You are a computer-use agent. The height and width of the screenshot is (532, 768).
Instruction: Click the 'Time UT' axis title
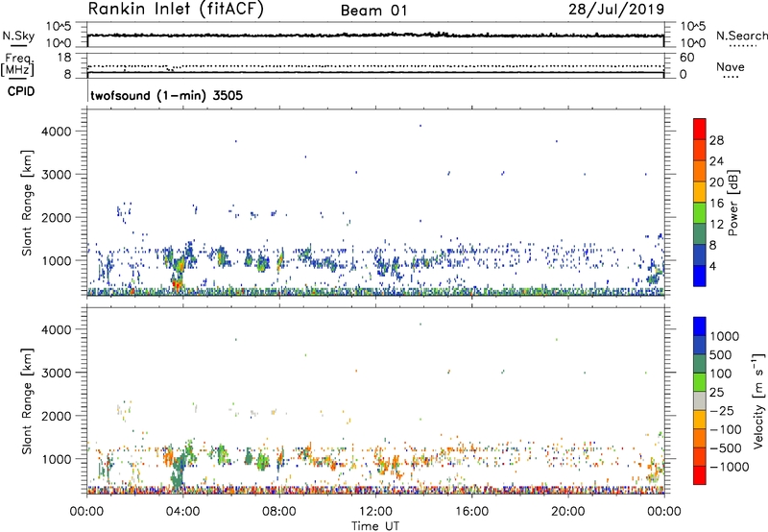click(375, 526)
